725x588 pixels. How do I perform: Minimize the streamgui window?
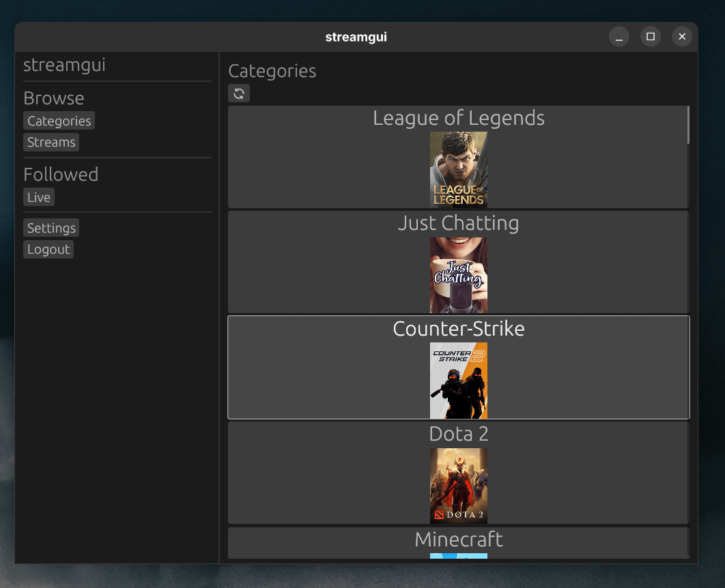coord(619,37)
